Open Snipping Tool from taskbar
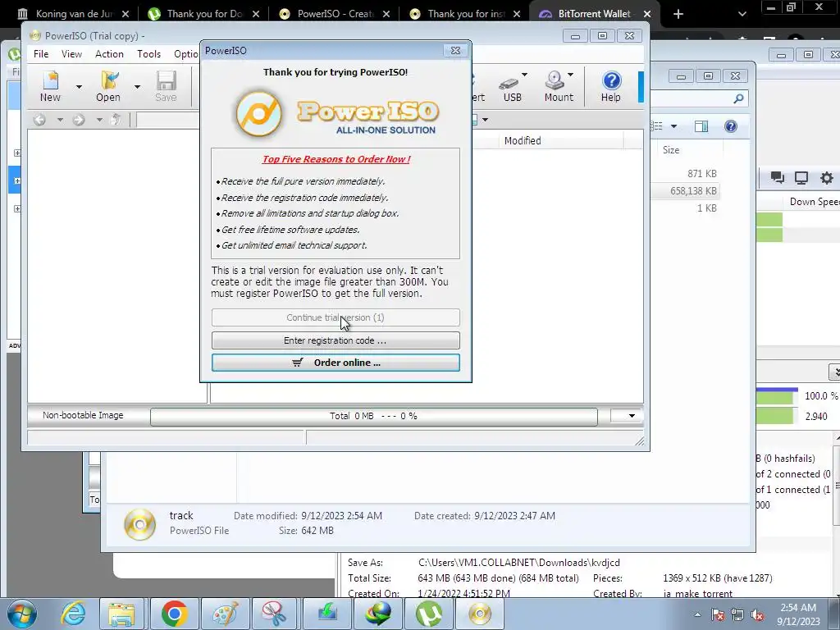This screenshot has height=630, width=840. [x=275, y=614]
